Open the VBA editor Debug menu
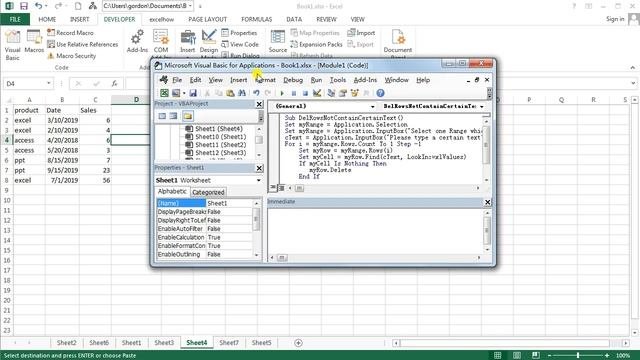Image resolution: width=640 pixels, height=360 pixels. click(293, 80)
